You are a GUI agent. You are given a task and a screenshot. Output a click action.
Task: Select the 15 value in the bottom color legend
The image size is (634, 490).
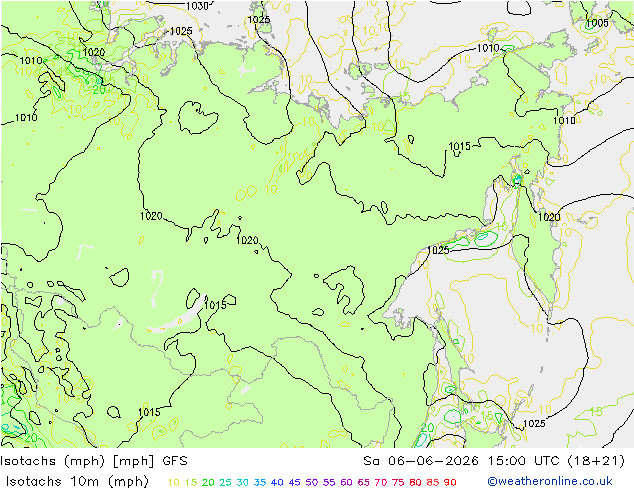pyautogui.click(x=191, y=482)
